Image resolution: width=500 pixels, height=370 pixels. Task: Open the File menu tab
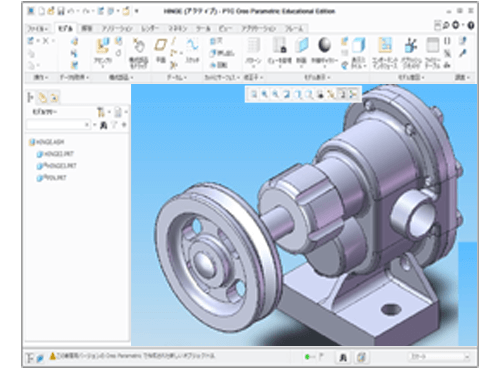click(38, 29)
